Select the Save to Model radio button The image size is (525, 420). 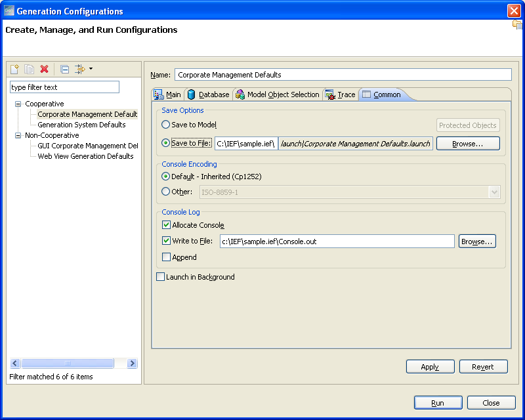pyautogui.click(x=166, y=125)
